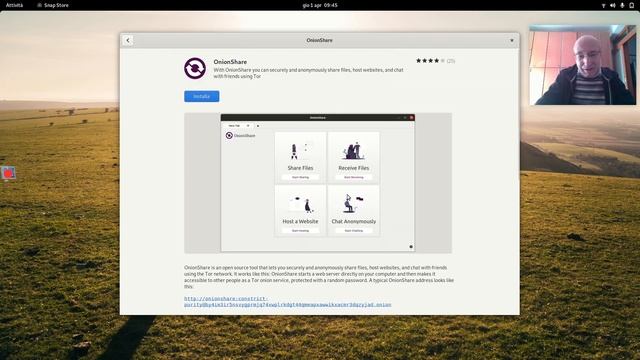Open the Snap Store window menu dropdown
Viewport: 640px width, 360px height.
511,40
